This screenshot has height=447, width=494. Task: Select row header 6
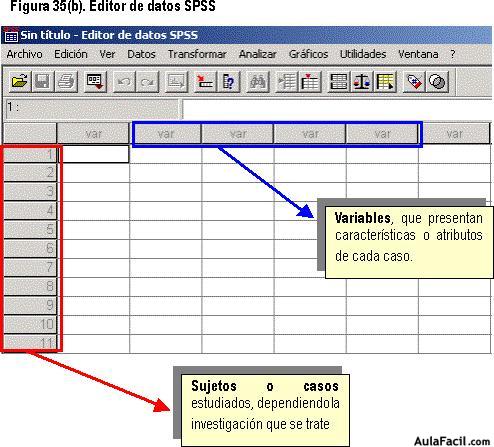point(30,248)
